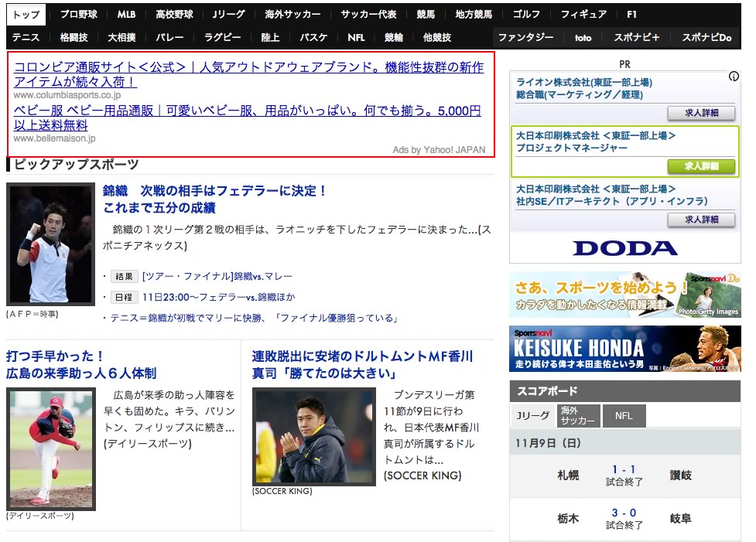Click www.columbiasports.co.jp URL text

pos(67,95)
